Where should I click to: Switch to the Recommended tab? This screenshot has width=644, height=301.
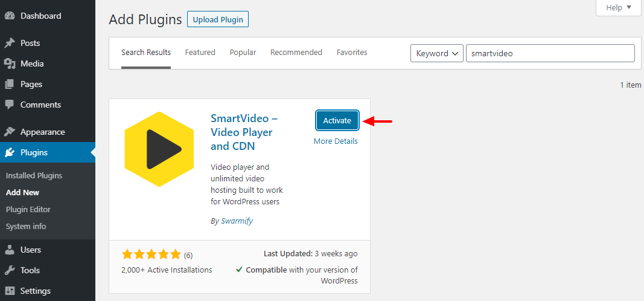click(x=296, y=53)
